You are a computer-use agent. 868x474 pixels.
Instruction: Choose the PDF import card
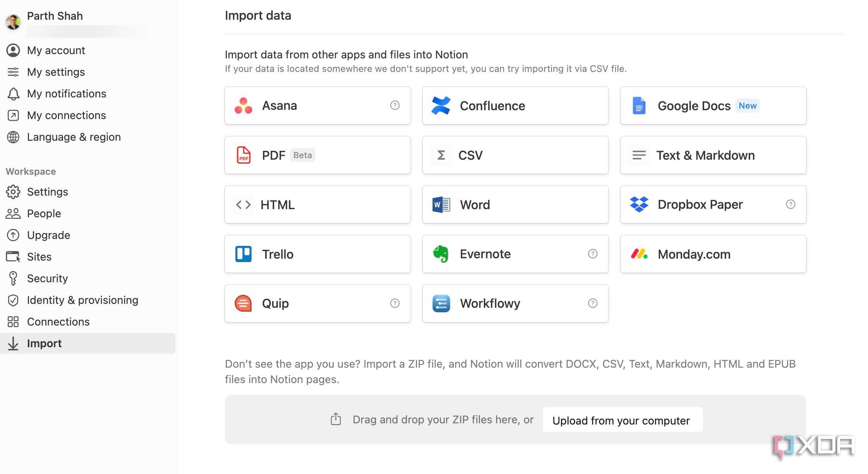click(318, 155)
